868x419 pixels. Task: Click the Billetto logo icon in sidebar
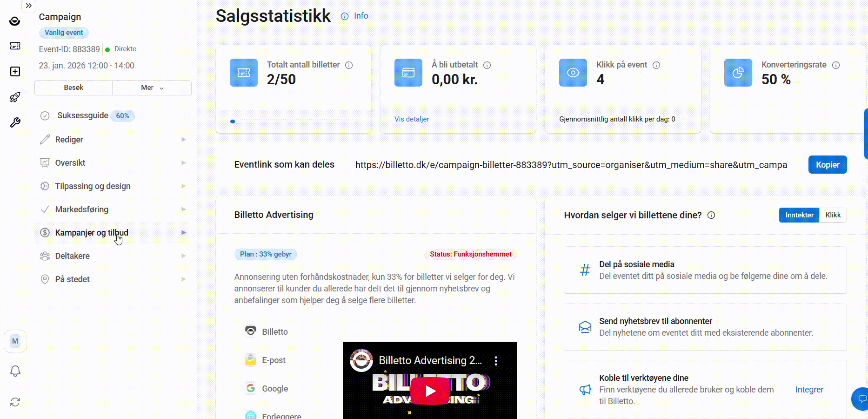point(15,21)
